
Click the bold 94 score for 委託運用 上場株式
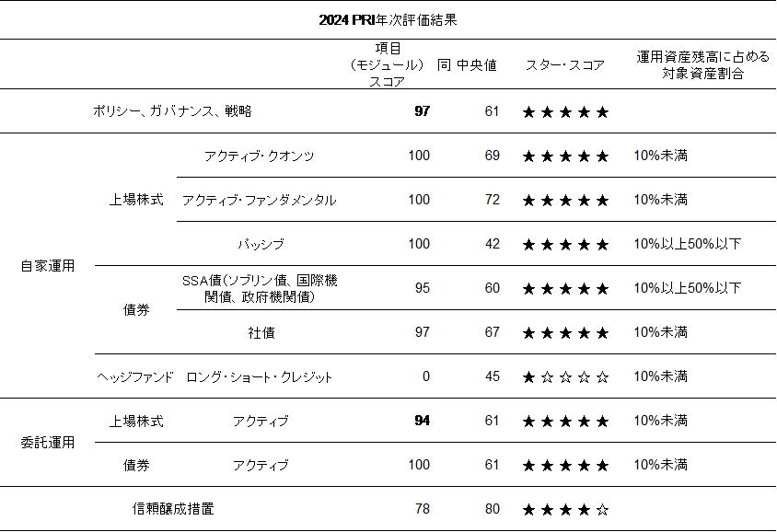(x=422, y=421)
